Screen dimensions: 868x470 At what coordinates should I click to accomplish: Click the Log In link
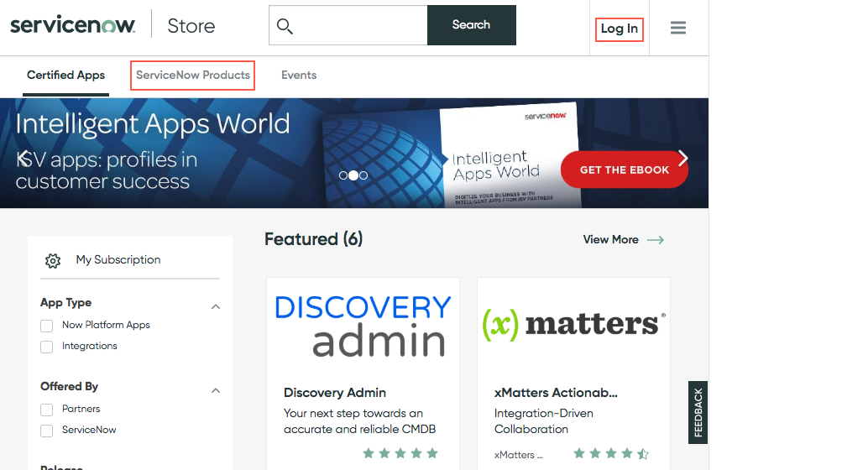pyautogui.click(x=620, y=29)
